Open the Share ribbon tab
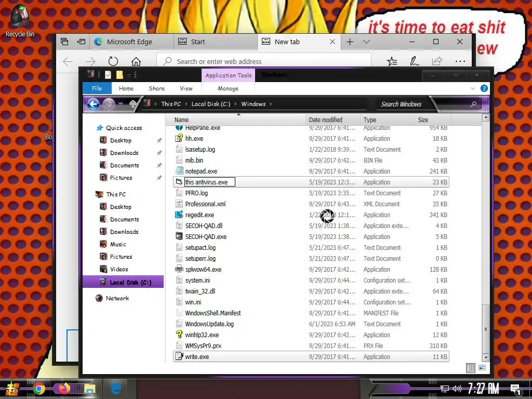 [x=157, y=88]
